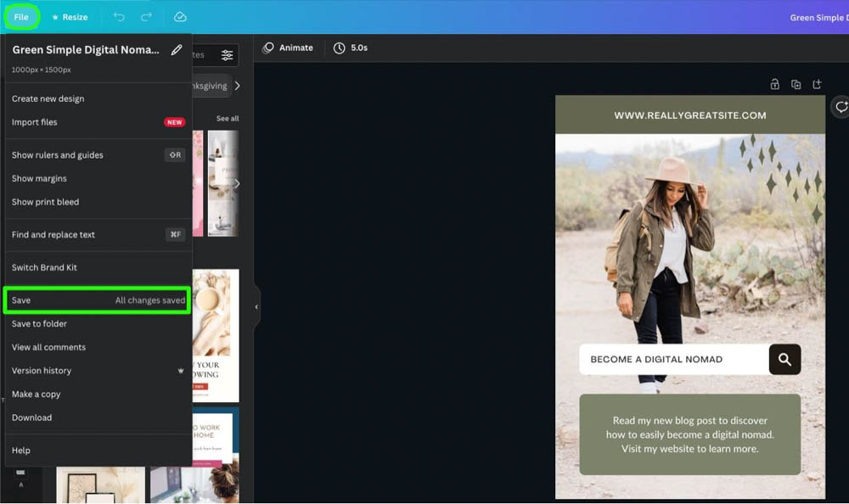
Task: Add a new page
Action: click(817, 84)
